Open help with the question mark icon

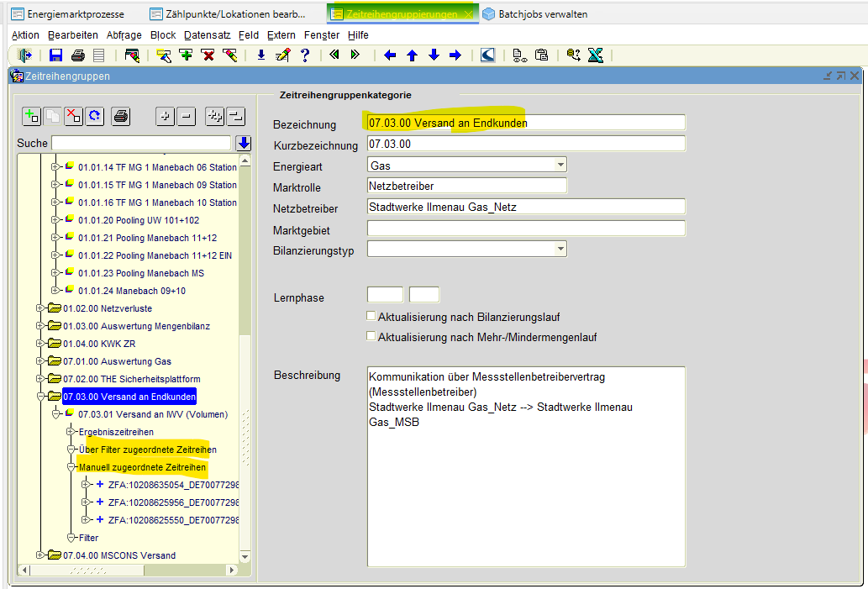tap(305, 55)
